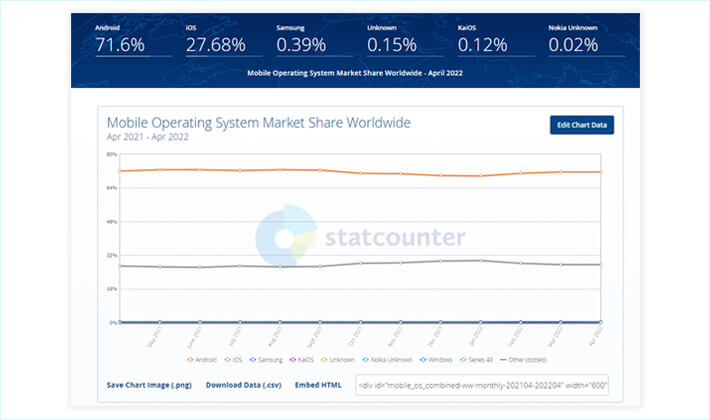This screenshot has width=710, height=420.
Task: Click the Edit Chart Data button
Action: point(582,125)
